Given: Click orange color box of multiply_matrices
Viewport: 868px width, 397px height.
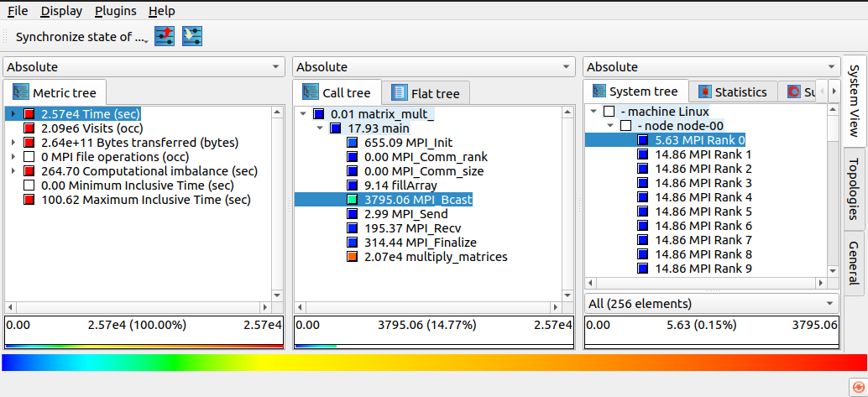Looking at the screenshot, I should click(x=352, y=257).
